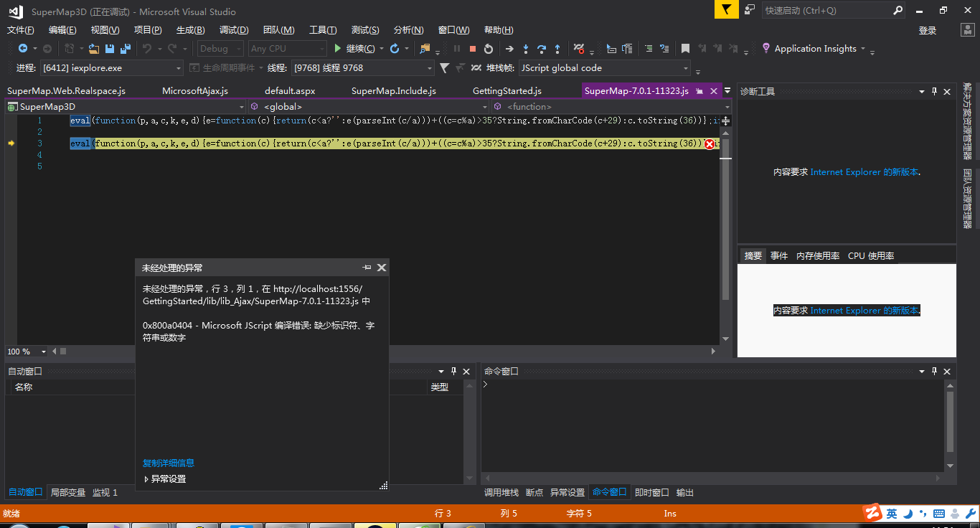Switch to the SuperMap.Web.Realspace.js tab
The image size is (980, 528).
67,91
